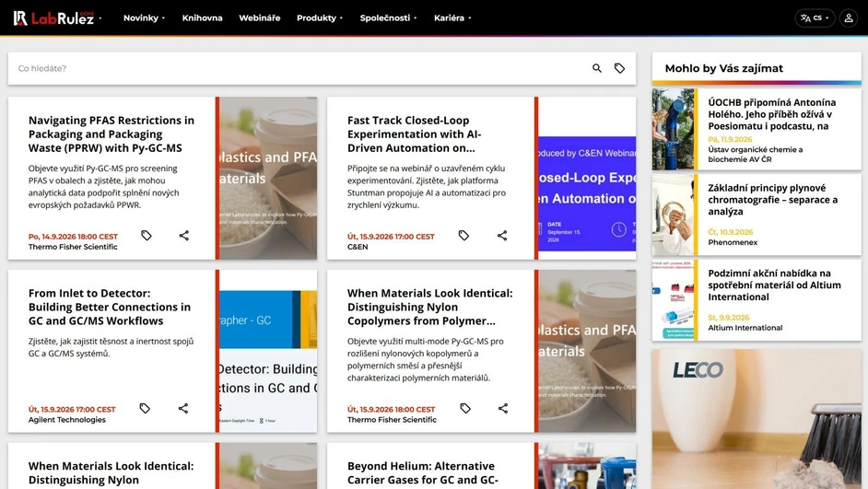This screenshot has height=489, width=868.
Task: Open 'Podzimní akční nabídka' Altium article
Action: point(774,285)
